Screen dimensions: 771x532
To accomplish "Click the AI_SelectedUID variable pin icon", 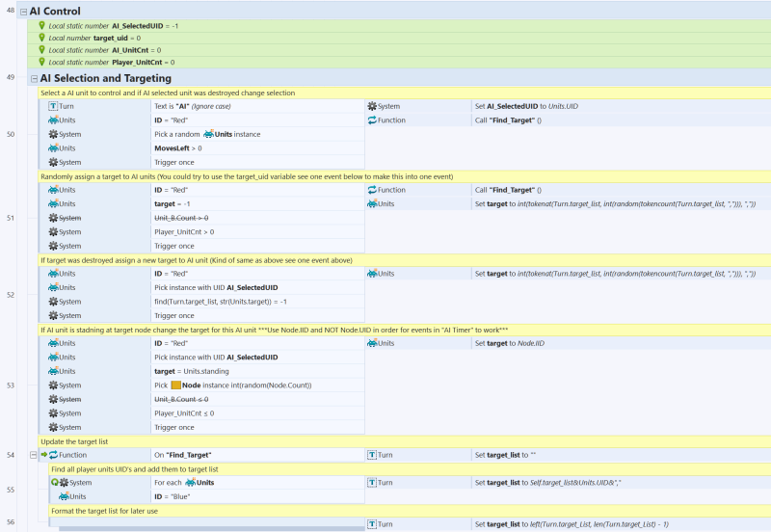I will pyautogui.click(x=41, y=25).
